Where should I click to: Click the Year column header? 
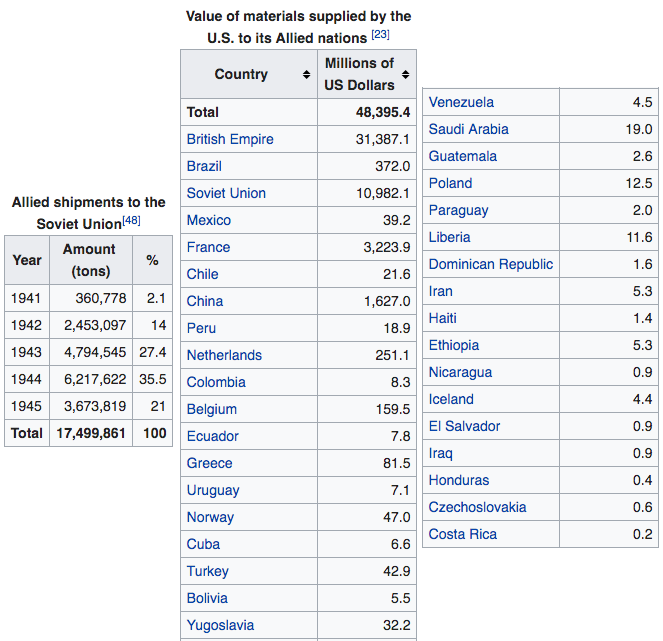tap(27, 260)
